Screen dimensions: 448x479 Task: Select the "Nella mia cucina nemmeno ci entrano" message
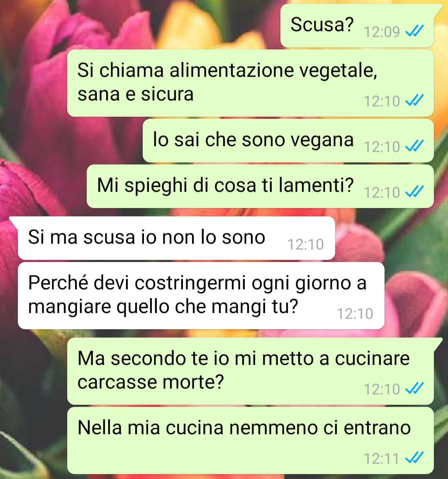click(x=251, y=440)
